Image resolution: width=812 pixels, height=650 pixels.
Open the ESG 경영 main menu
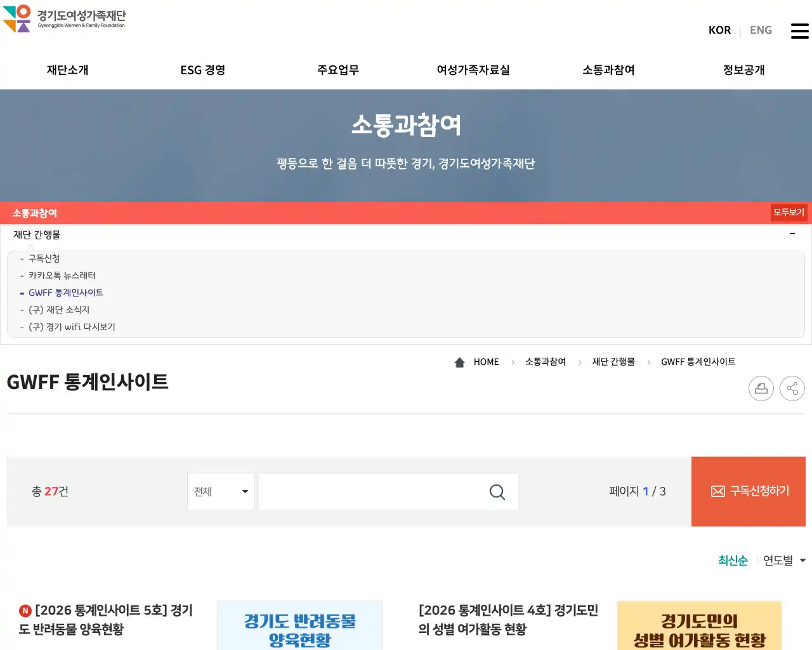coord(203,70)
